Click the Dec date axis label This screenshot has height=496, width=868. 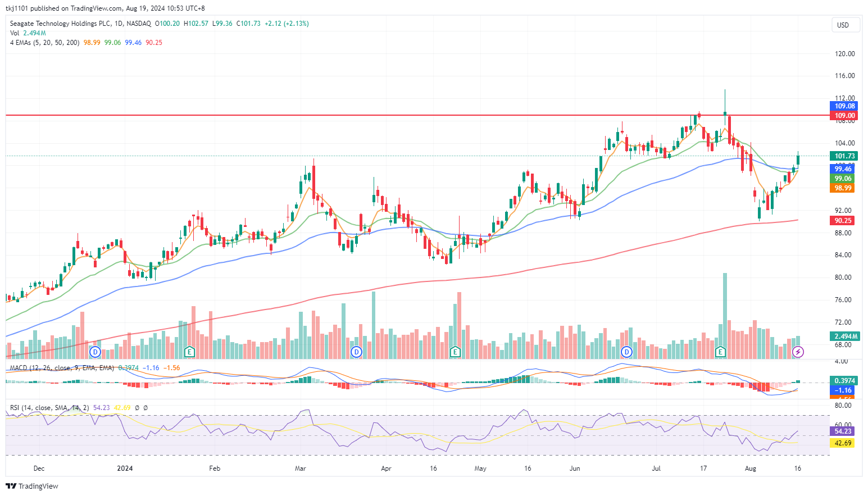click(x=39, y=468)
